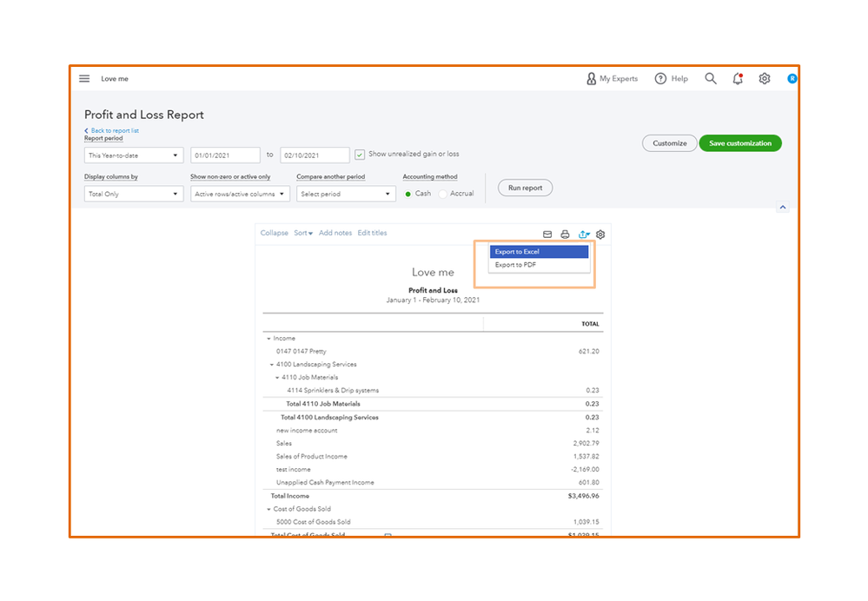Click test income amount -2,169.00
This screenshot has width=868, height=601.
(585, 469)
